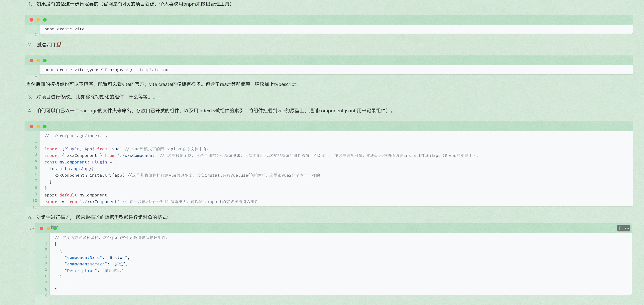Click list item 2 text '创建项目'
644x305 pixels.
[x=46, y=45]
